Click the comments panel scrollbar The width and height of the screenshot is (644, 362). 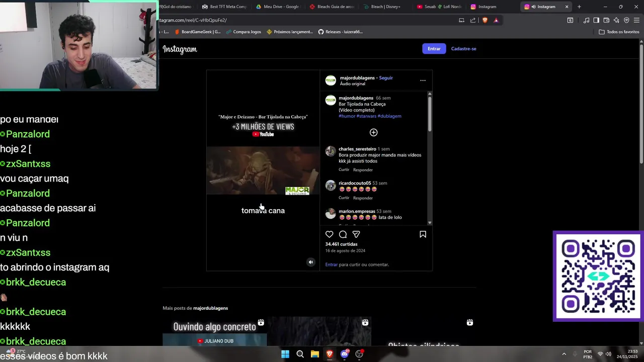pos(429,113)
